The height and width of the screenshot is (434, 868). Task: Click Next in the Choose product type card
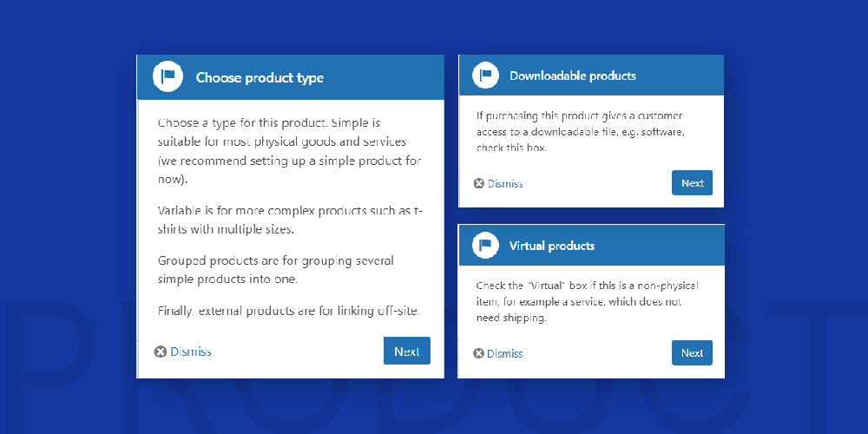[x=407, y=351]
